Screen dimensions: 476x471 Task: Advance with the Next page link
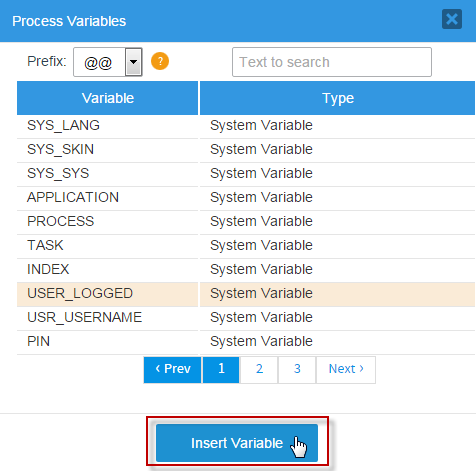[346, 370]
